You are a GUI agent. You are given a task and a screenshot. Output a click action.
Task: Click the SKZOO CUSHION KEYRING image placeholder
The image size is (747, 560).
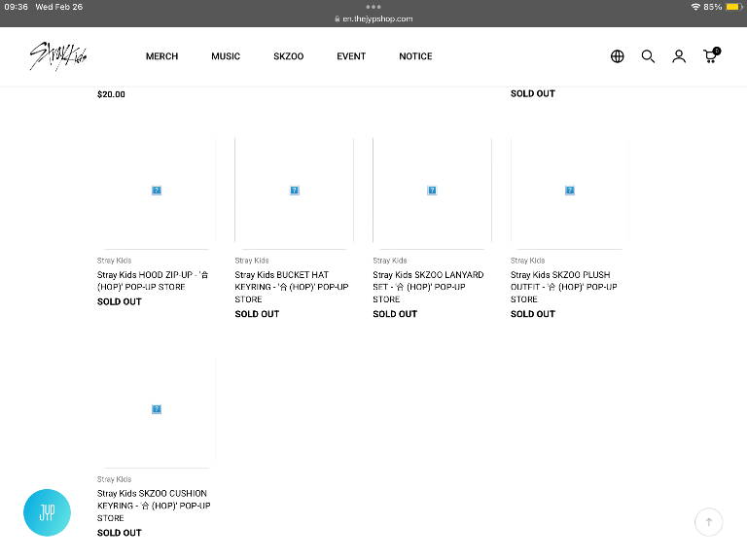(x=157, y=409)
